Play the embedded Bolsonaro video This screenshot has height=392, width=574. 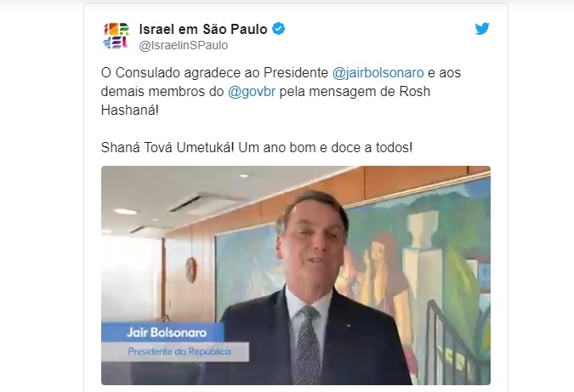click(296, 276)
